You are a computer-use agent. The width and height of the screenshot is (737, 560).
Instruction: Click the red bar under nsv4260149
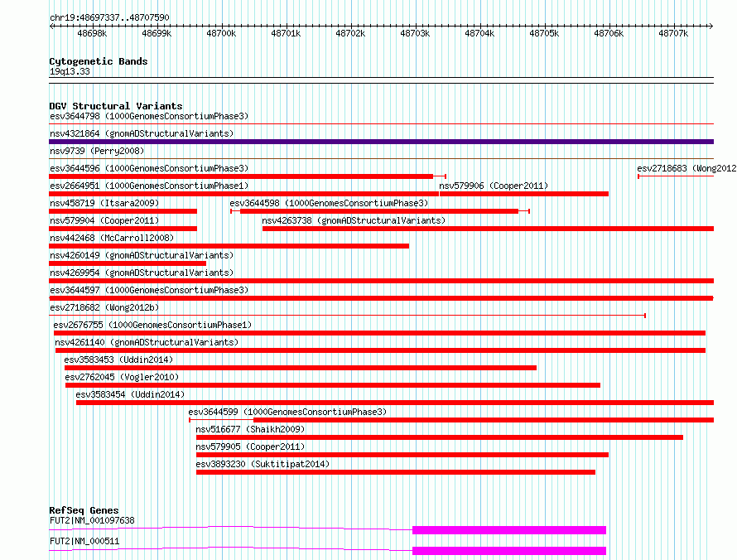pyautogui.click(x=128, y=263)
